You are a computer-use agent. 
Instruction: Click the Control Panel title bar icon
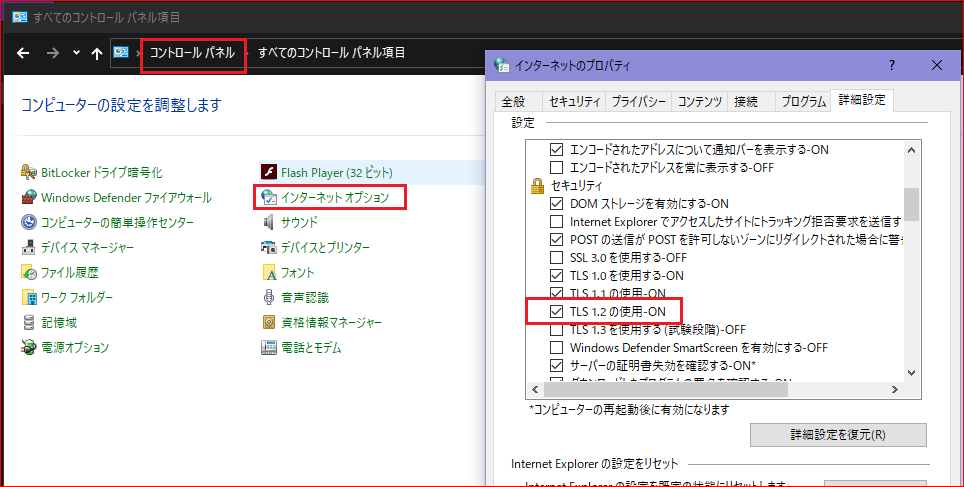[20, 17]
